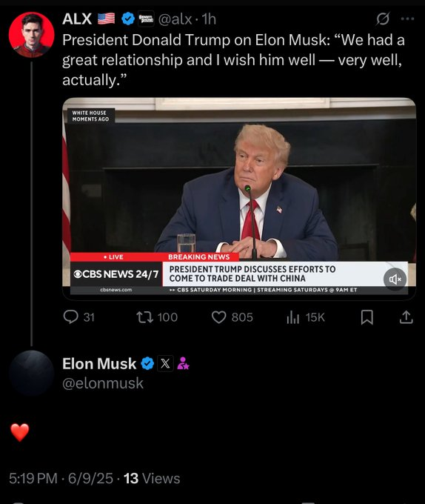Open ALX's profile picture
Image resolution: width=425 pixels, height=504 pixels.
(x=31, y=34)
